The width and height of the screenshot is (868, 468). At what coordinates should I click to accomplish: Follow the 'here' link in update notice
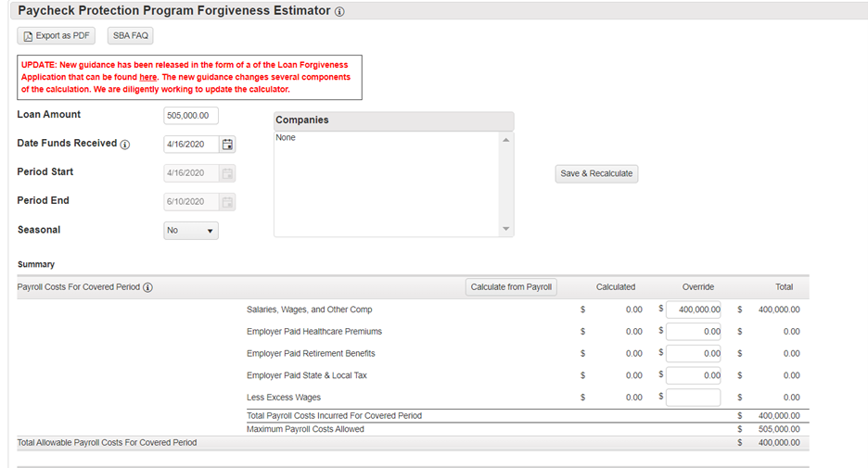tap(147, 77)
